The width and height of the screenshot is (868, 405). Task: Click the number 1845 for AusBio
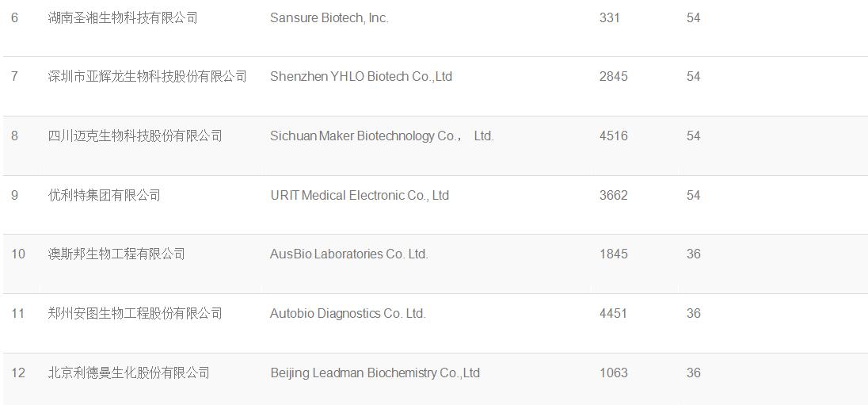point(613,254)
